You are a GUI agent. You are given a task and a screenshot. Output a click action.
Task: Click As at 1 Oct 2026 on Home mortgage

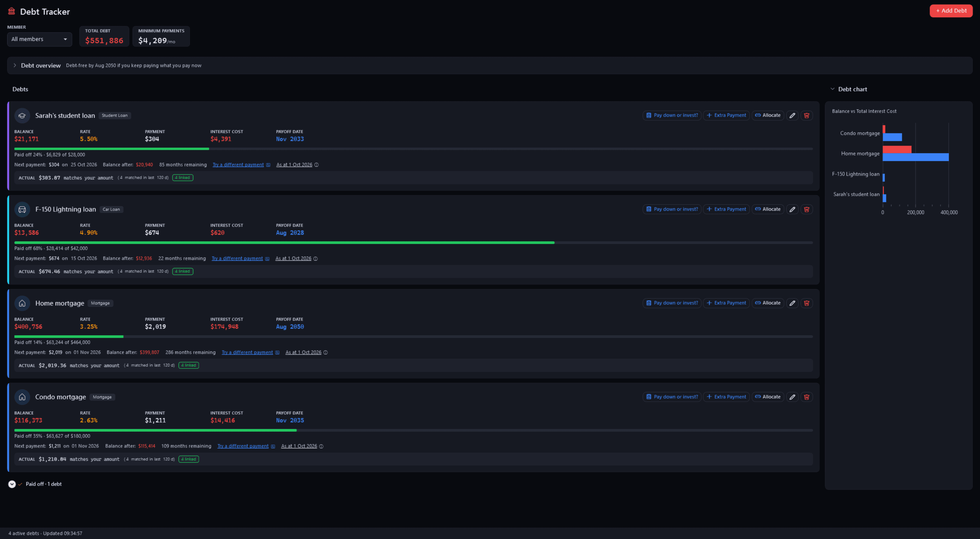(303, 352)
